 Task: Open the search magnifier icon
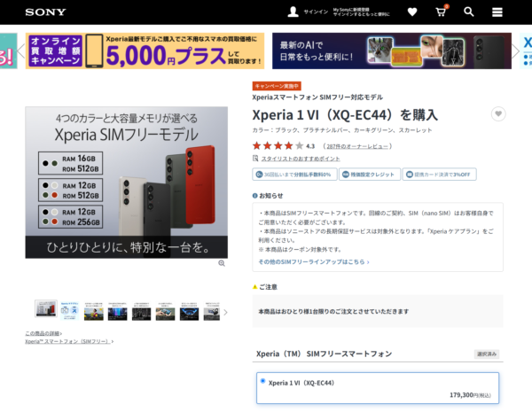pyautogui.click(x=468, y=12)
